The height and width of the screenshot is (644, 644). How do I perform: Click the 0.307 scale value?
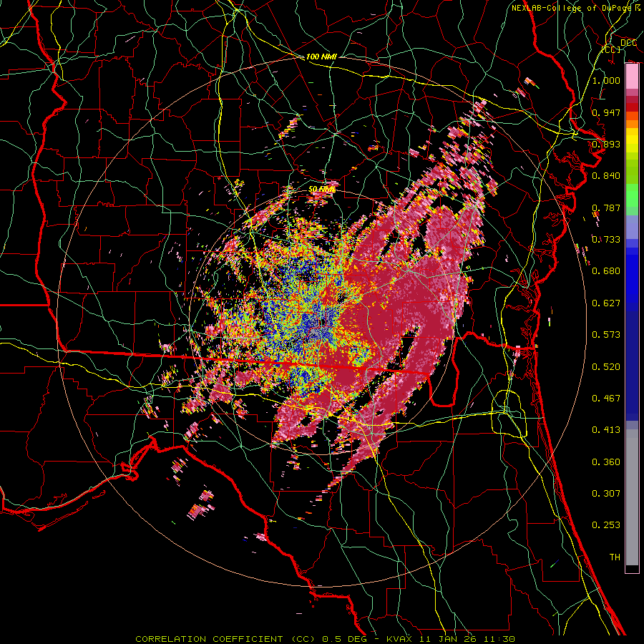point(606,493)
